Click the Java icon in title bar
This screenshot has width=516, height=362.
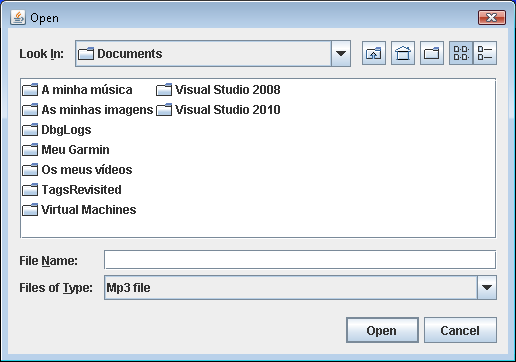[x=18, y=17]
